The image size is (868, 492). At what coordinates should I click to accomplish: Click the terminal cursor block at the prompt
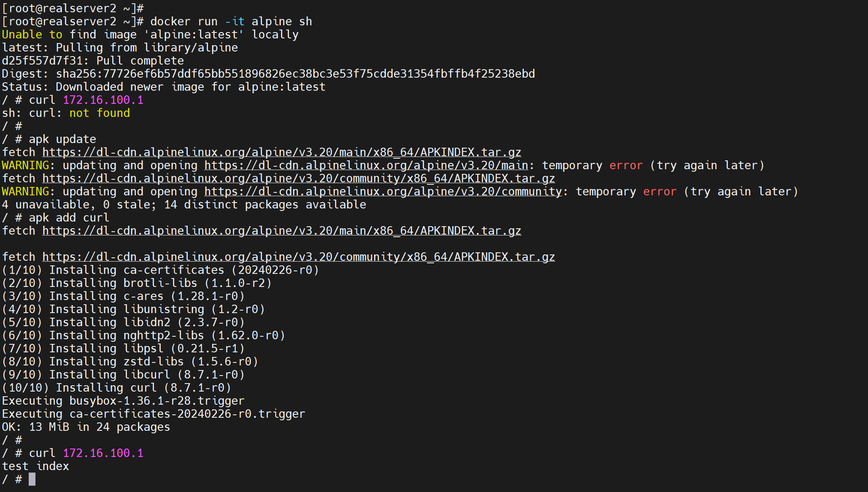point(32,479)
